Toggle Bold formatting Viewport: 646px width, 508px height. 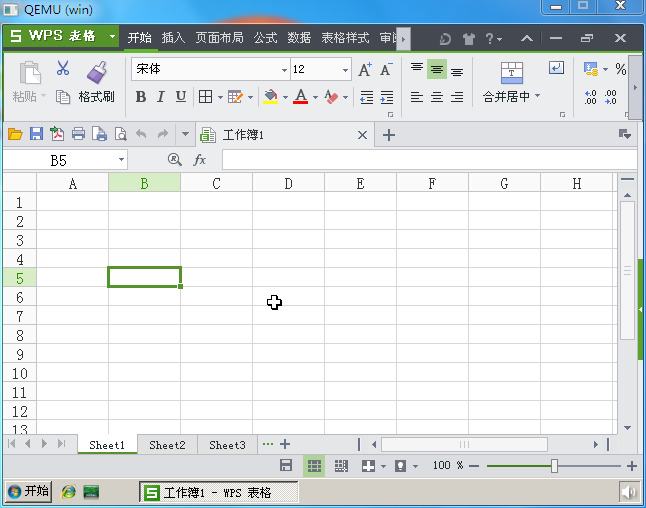pos(140,97)
